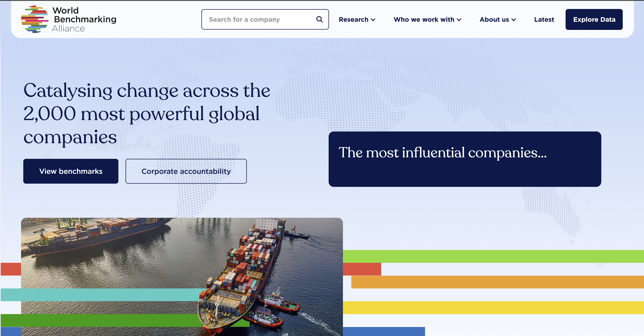Expand the About us chevron
644x336 pixels.
[514, 20]
